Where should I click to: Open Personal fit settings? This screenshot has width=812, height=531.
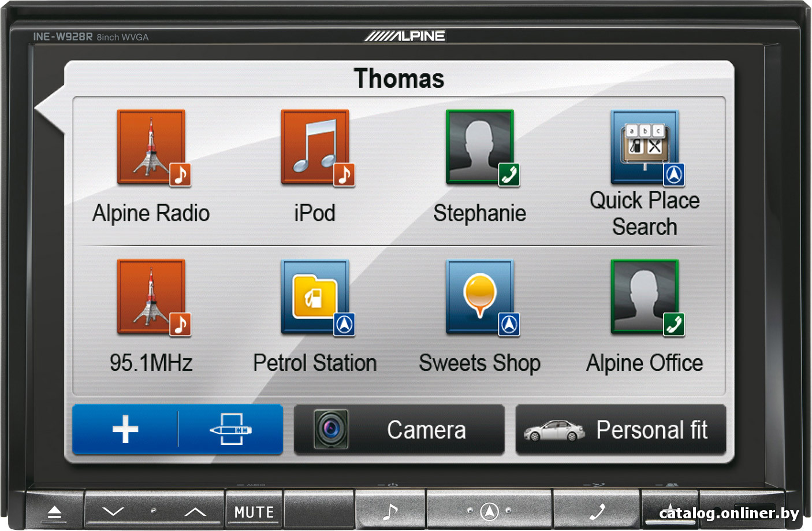tap(621, 430)
